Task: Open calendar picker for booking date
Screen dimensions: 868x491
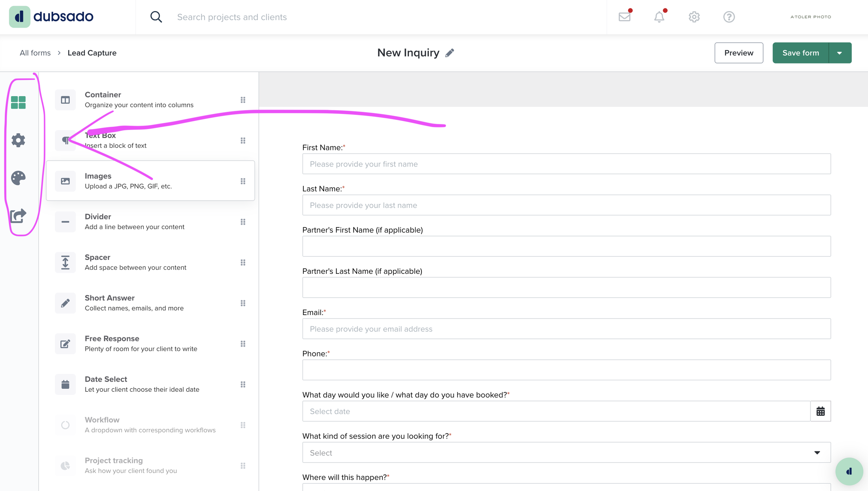Action: [820, 411]
